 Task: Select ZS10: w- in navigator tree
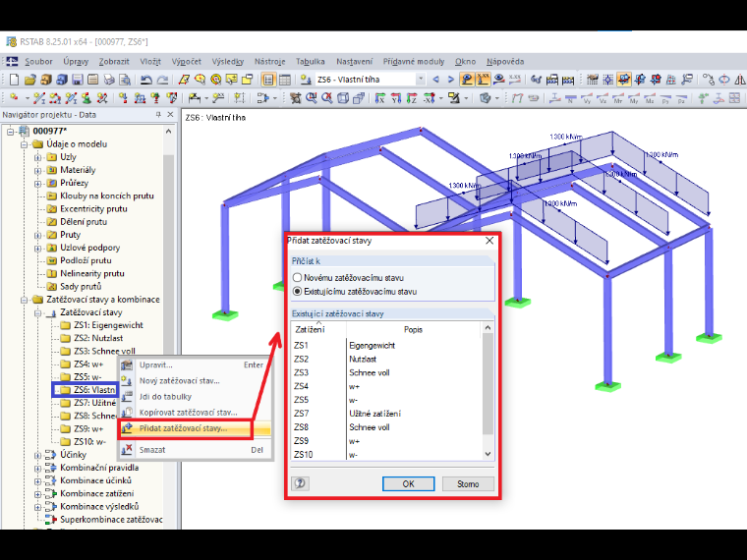click(x=89, y=441)
